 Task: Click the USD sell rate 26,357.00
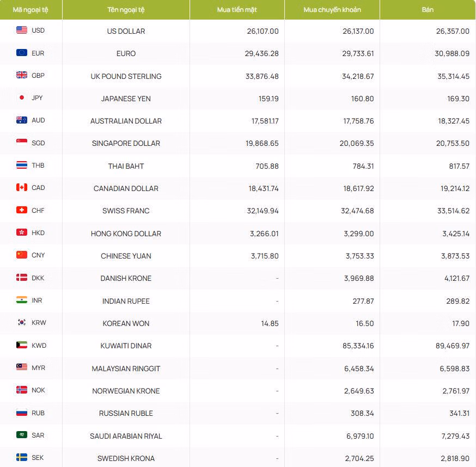click(x=453, y=31)
